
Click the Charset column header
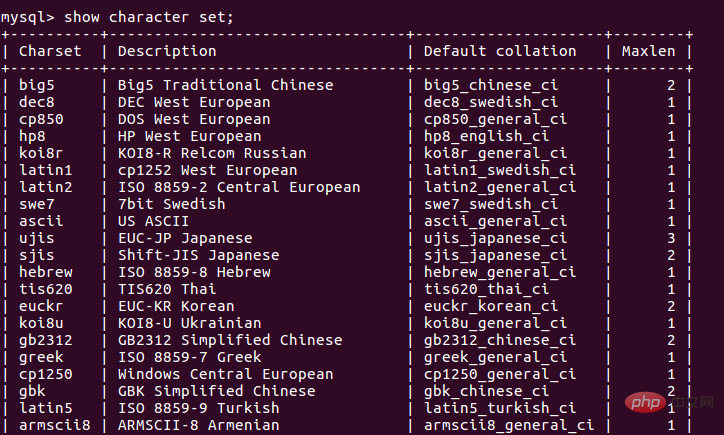(x=50, y=51)
